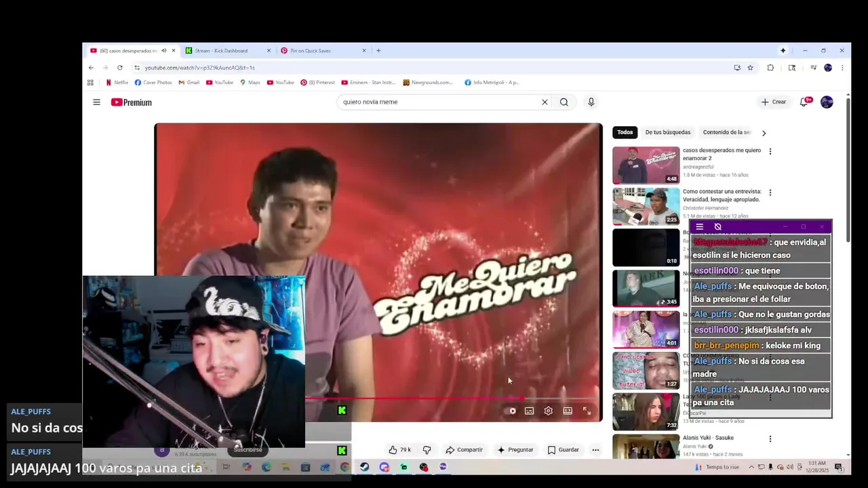Open the Cover Photos bookmark
The width and height of the screenshot is (868, 488).
(153, 83)
